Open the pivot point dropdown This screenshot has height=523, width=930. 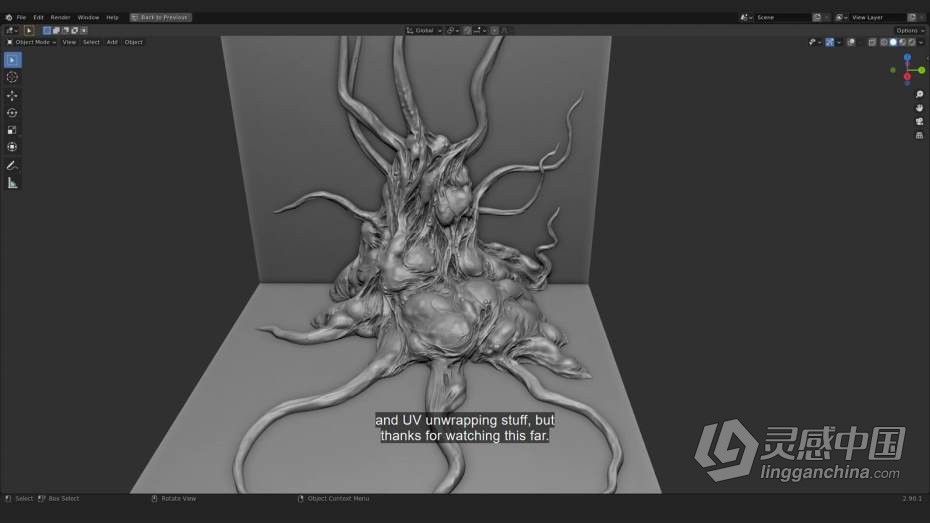pos(453,30)
